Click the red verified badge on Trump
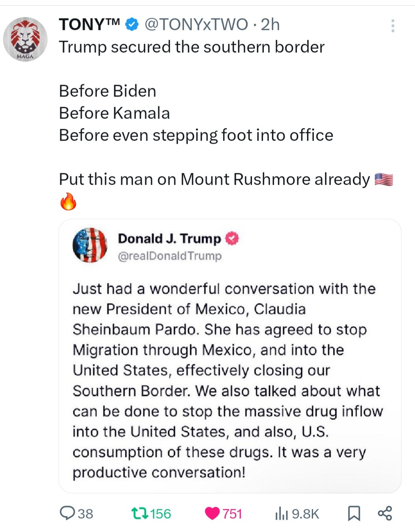 pos(232,238)
